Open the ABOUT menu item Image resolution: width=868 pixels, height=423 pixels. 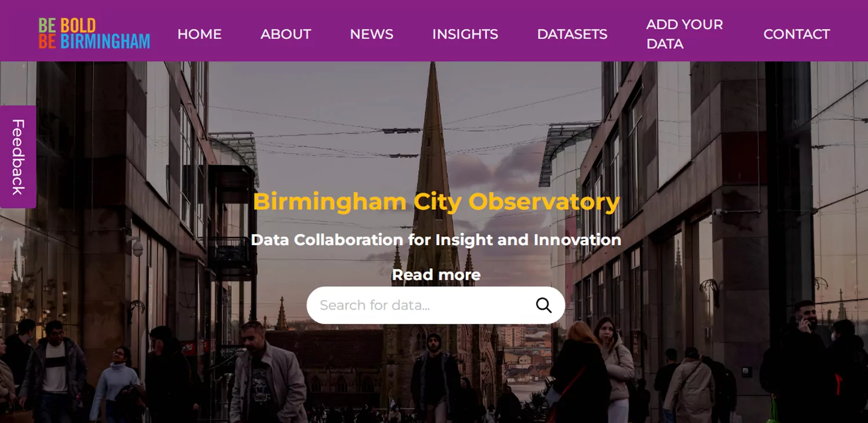pyautogui.click(x=286, y=34)
